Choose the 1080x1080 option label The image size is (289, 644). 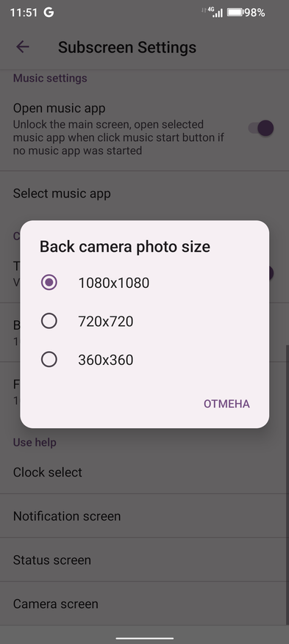pyautogui.click(x=114, y=283)
